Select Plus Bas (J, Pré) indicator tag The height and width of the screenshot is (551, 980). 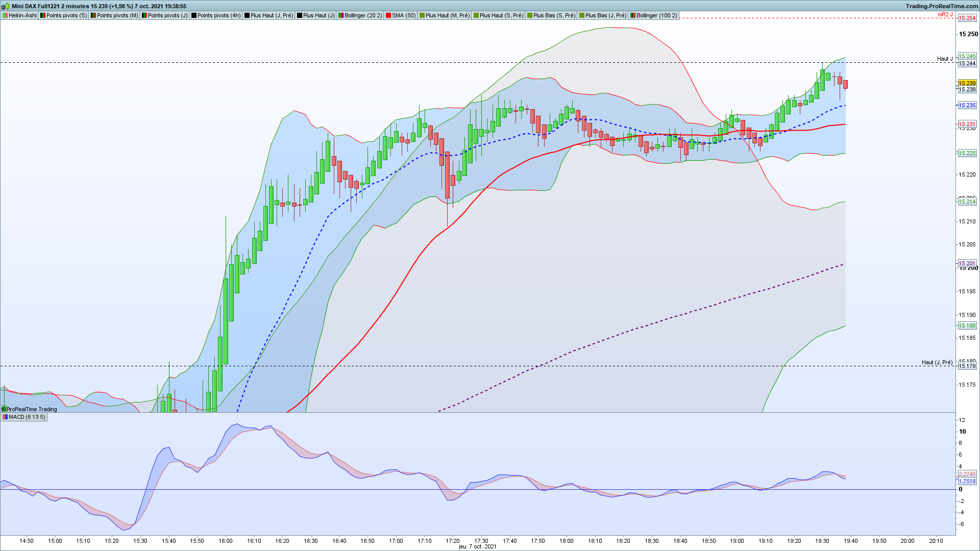tap(605, 15)
